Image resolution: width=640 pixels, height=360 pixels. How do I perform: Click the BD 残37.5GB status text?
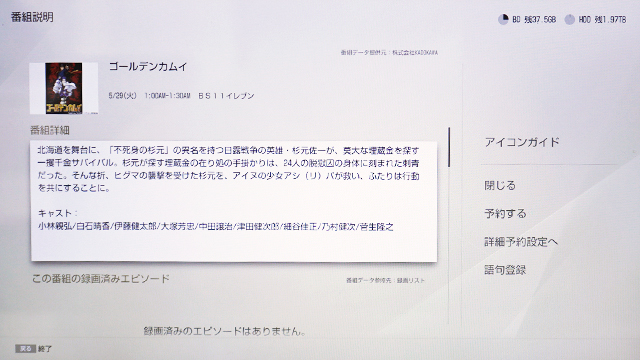[534, 19]
